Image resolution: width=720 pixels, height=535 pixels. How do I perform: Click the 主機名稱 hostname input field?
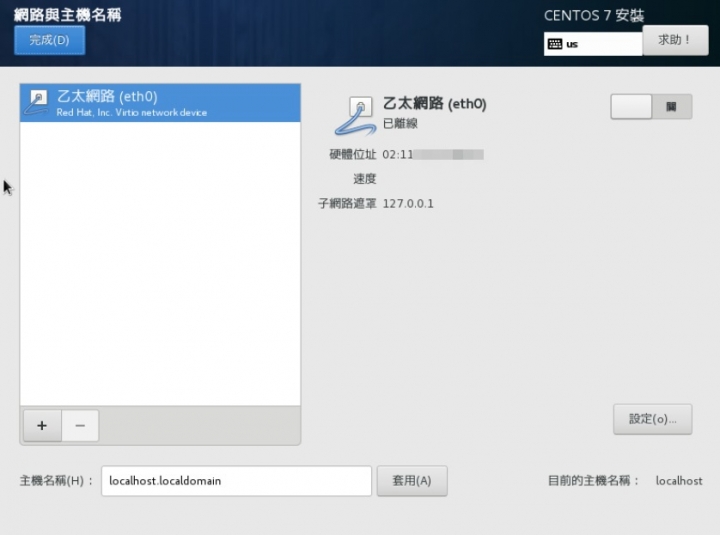[x=236, y=481]
